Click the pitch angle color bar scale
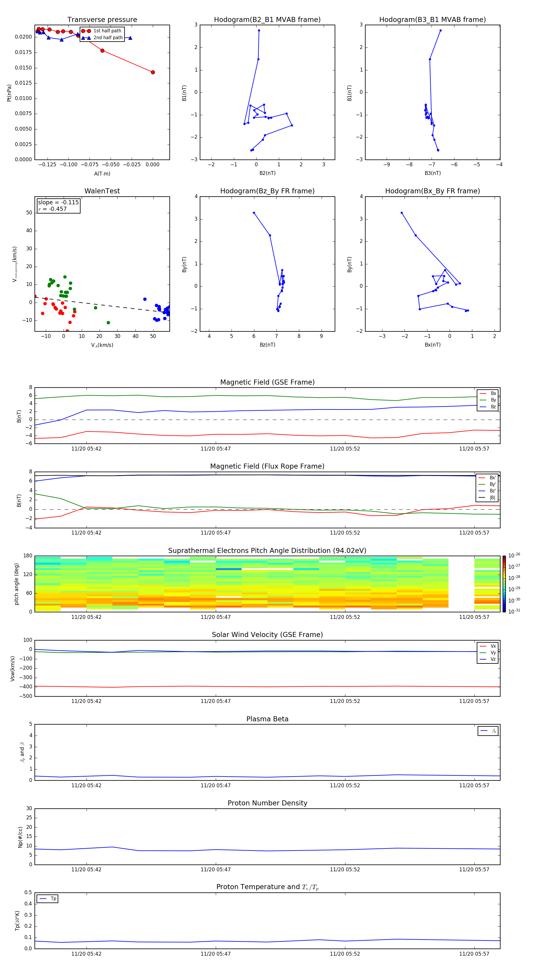 pos(504,584)
